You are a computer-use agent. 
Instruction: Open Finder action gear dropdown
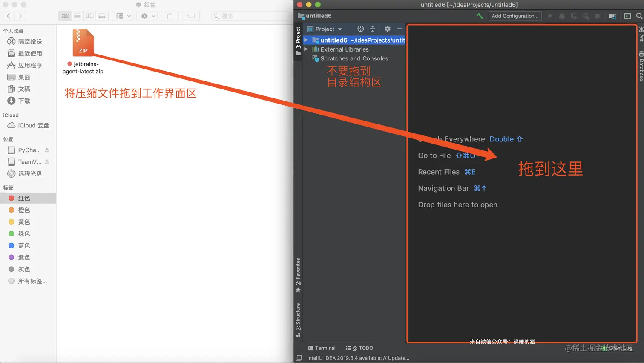pos(148,16)
